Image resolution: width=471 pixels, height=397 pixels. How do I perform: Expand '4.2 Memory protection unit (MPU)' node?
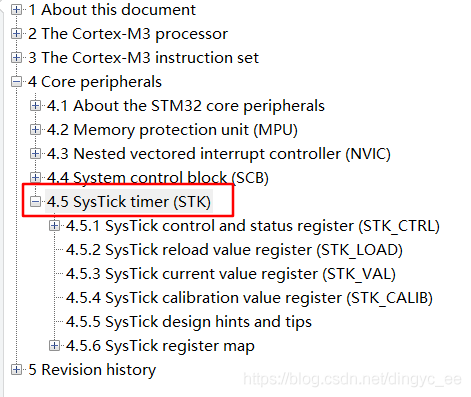click(x=35, y=130)
